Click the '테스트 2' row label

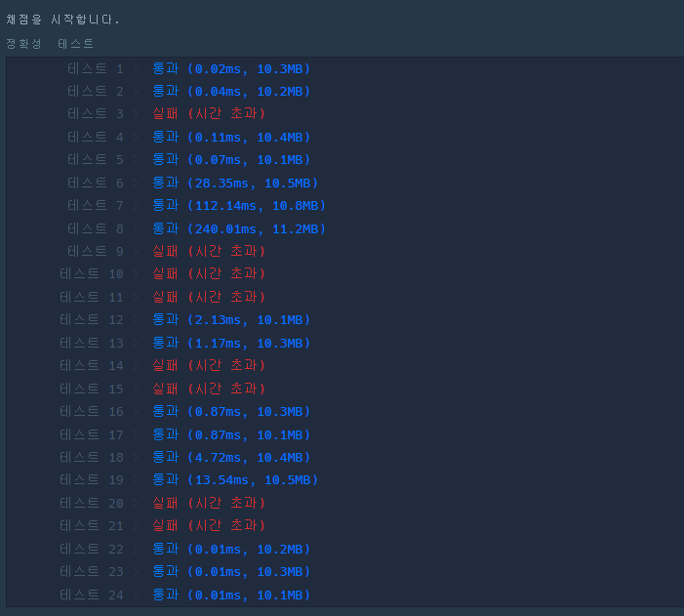tap(96, 91)
